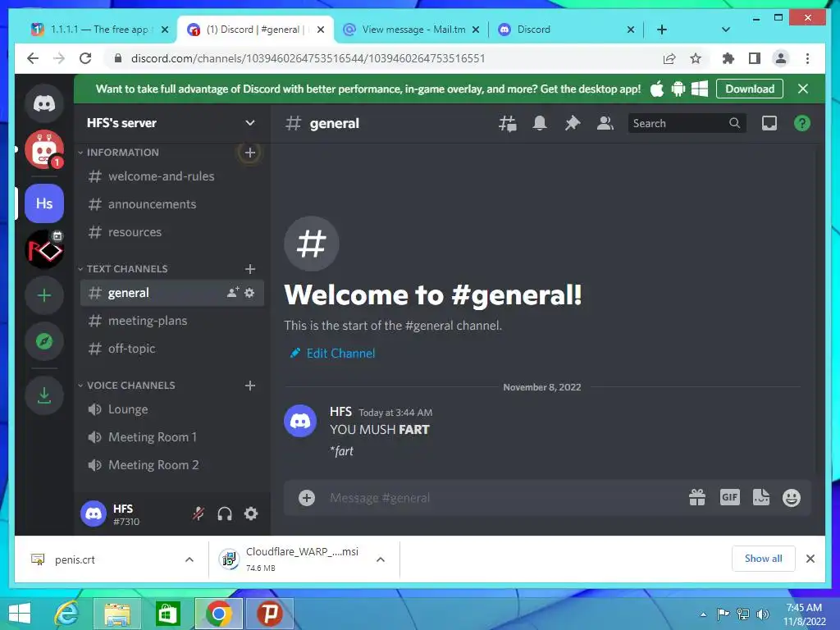This screenshot has width=840, height=630.
Task: Open the Inbox icon in header
Action: (769, 123)
